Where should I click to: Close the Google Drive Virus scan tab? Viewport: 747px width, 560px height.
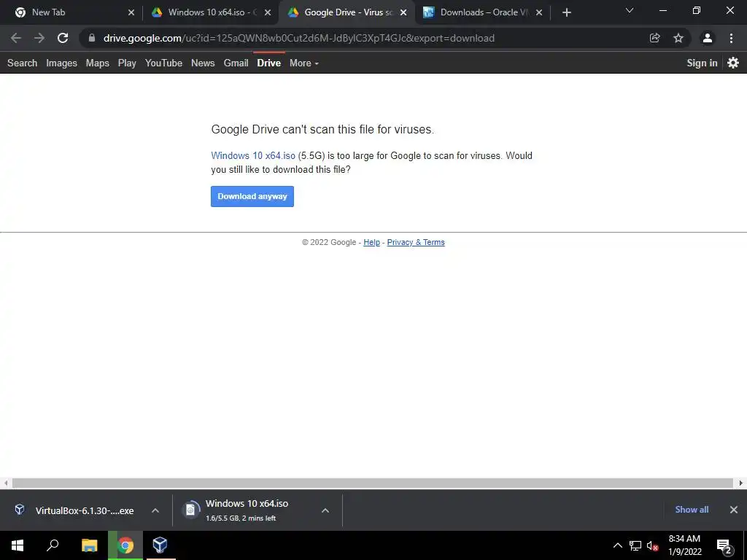click(403, 12)
